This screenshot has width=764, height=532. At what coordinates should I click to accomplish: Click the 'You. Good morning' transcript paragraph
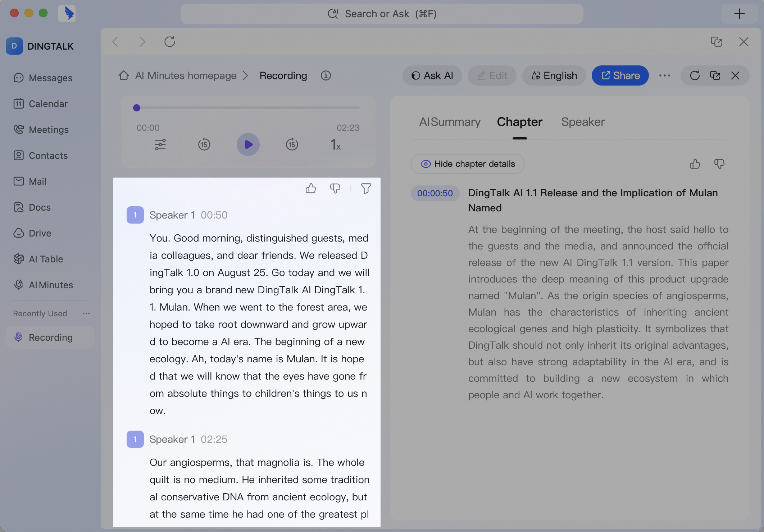[260, 324]
